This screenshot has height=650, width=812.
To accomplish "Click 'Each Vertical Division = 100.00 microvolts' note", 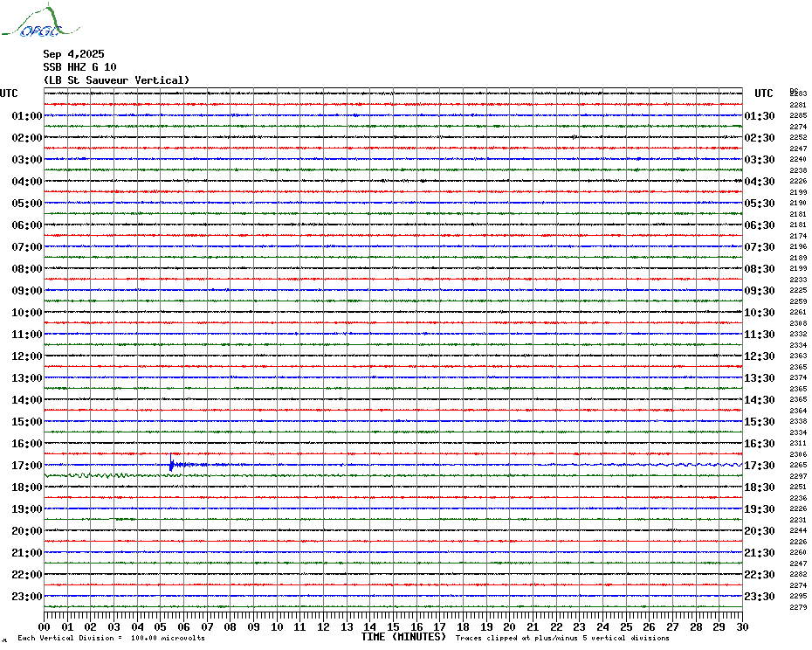I will (x=112, y=638).
